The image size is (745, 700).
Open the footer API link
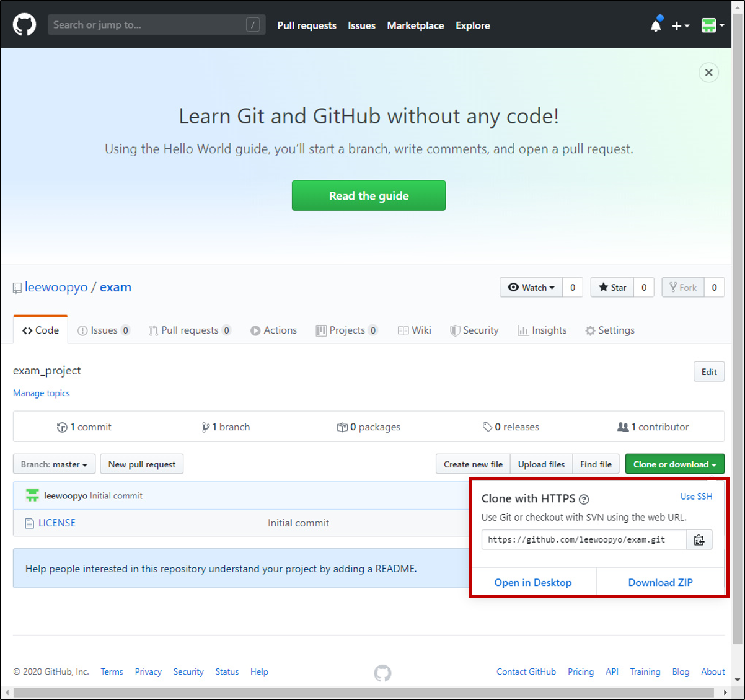(x=612, y=672)
